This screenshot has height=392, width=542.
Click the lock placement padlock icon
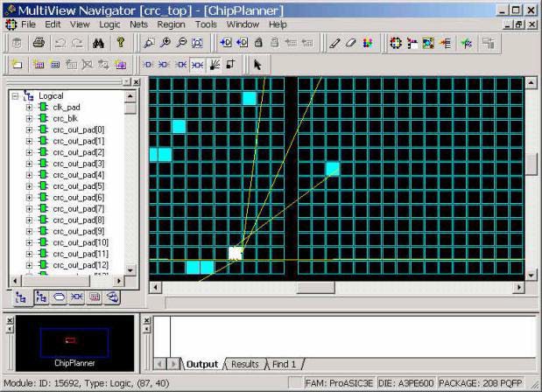coord(258,43)
